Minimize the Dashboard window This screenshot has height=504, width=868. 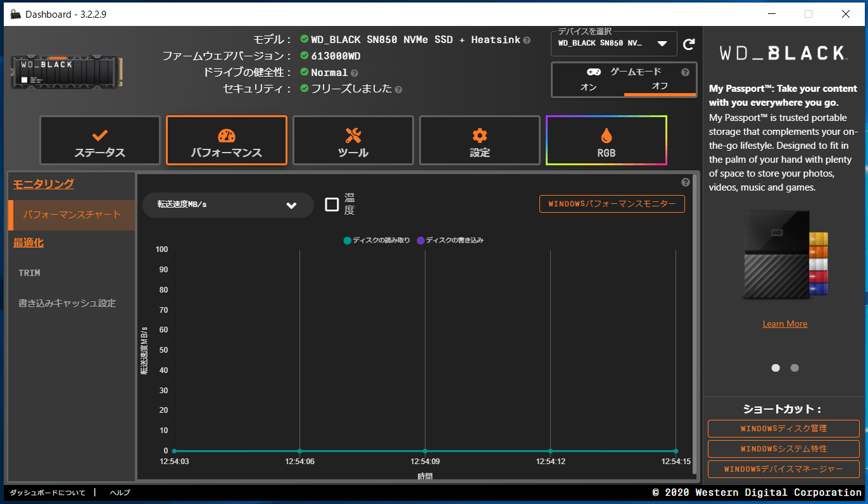(772, 14)
